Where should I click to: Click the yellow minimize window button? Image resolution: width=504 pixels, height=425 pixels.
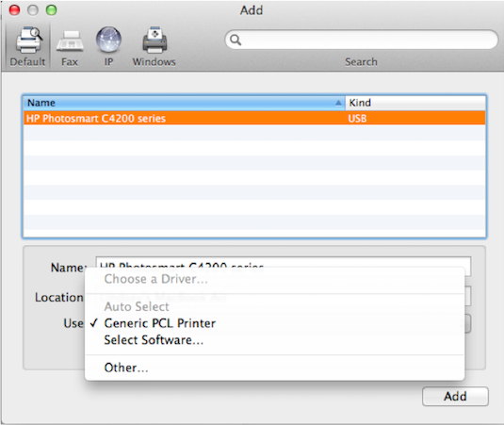click(33, 10)
